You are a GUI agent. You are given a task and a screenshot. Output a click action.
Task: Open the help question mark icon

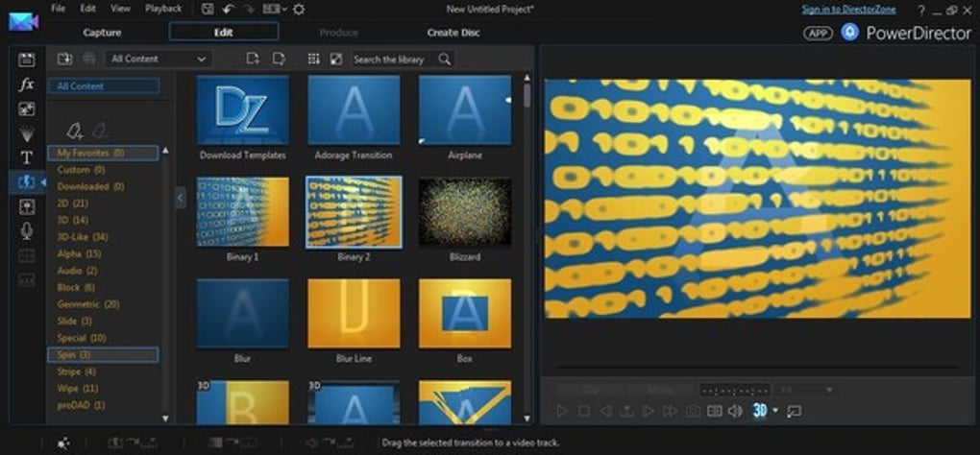pos(921,10)
